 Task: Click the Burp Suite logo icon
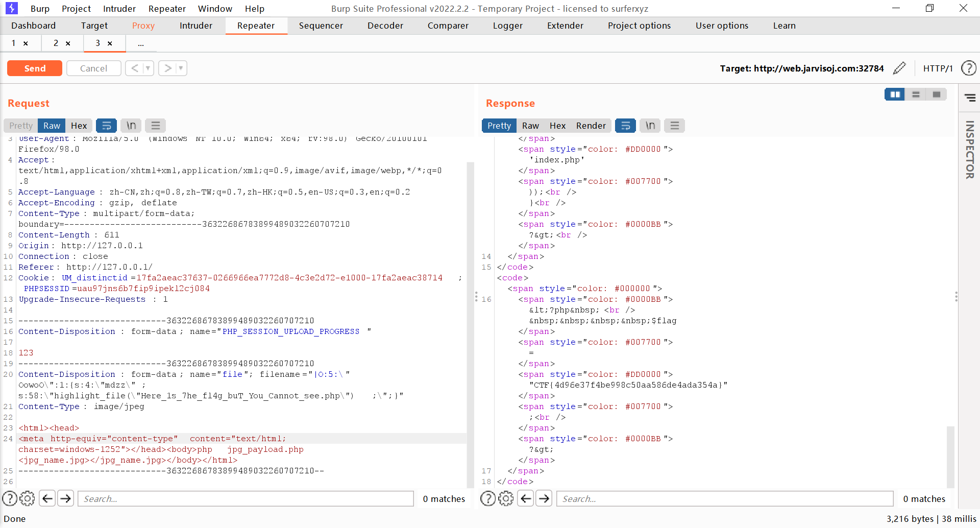[11, 8]
